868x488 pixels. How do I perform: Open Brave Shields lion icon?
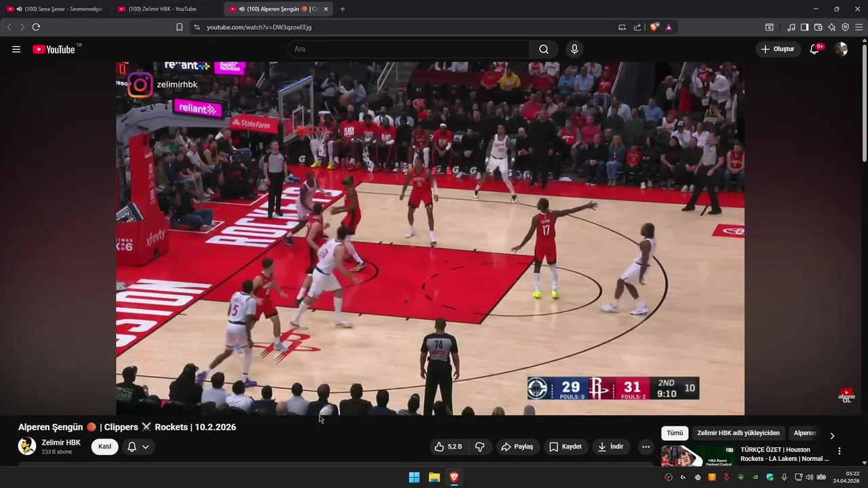tap(654, 27)
